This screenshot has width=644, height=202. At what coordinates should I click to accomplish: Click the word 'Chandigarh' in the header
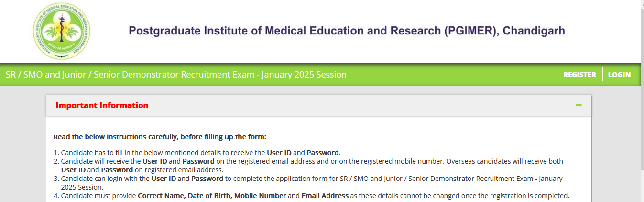coord(535,31)
